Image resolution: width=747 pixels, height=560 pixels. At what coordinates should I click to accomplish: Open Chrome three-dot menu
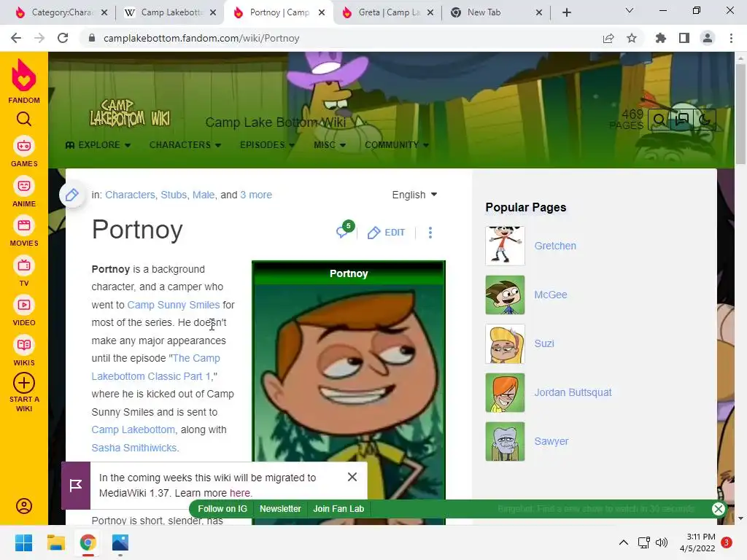(x=731, y=38)
